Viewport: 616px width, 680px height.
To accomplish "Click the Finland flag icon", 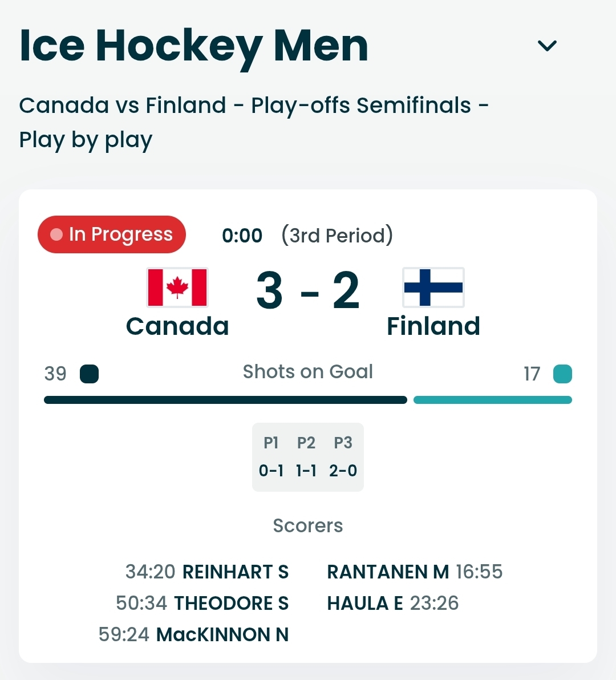I will pos(433,288).
